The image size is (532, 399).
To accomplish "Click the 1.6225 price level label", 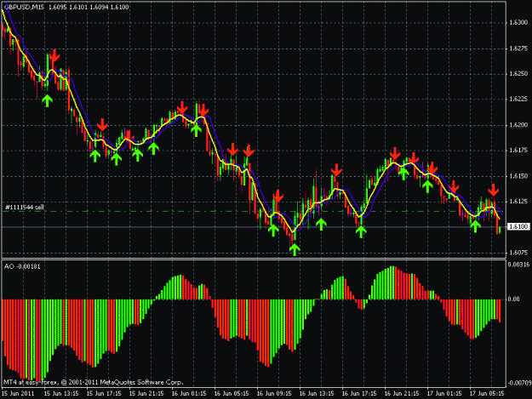I will (518, 100).
